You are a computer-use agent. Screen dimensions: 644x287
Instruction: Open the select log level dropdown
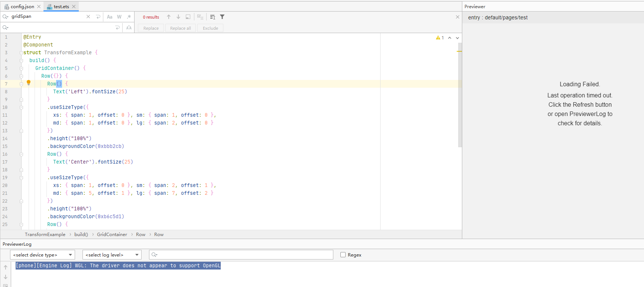pyautogui.click(x=112, y=255)
